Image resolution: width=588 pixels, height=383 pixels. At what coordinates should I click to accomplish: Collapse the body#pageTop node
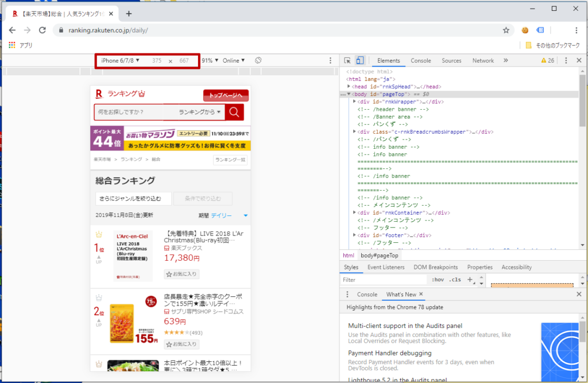pyautogui.click(x=349, y=94)
